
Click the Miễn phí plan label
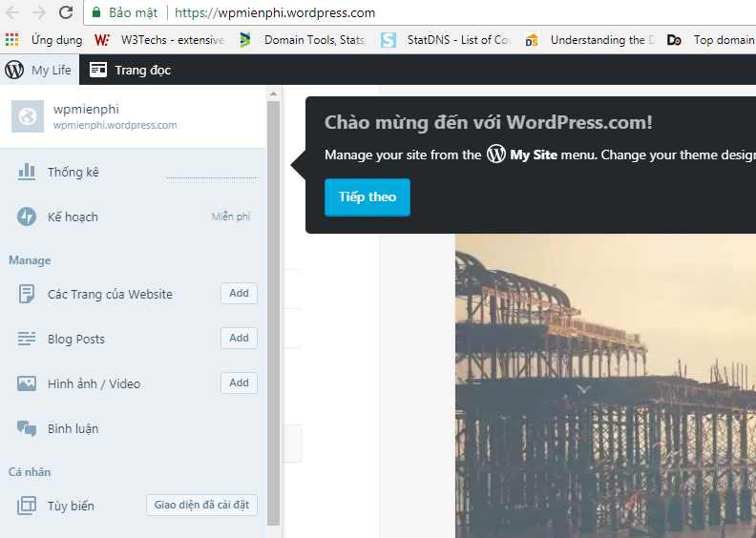click(231, 217)
